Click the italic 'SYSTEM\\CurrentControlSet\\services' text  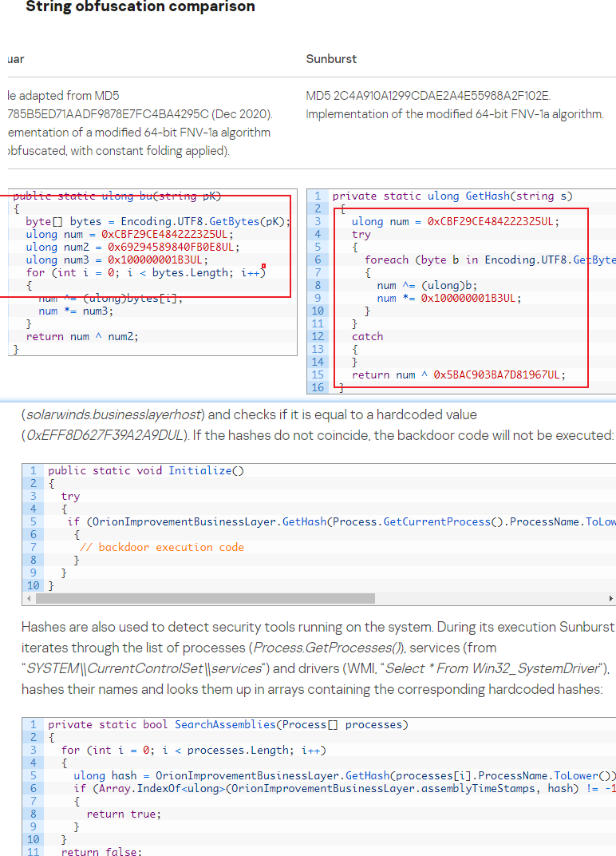(x=144, y=669)
